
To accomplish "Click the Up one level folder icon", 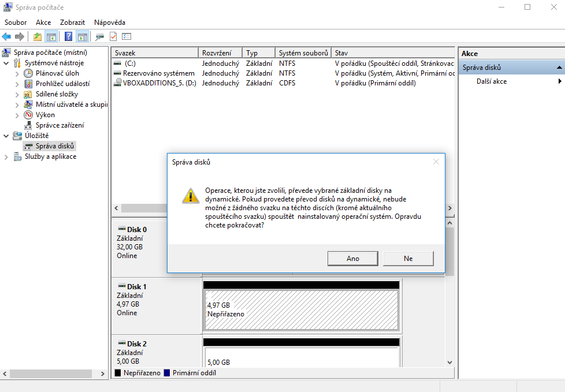I will [38, 36].
